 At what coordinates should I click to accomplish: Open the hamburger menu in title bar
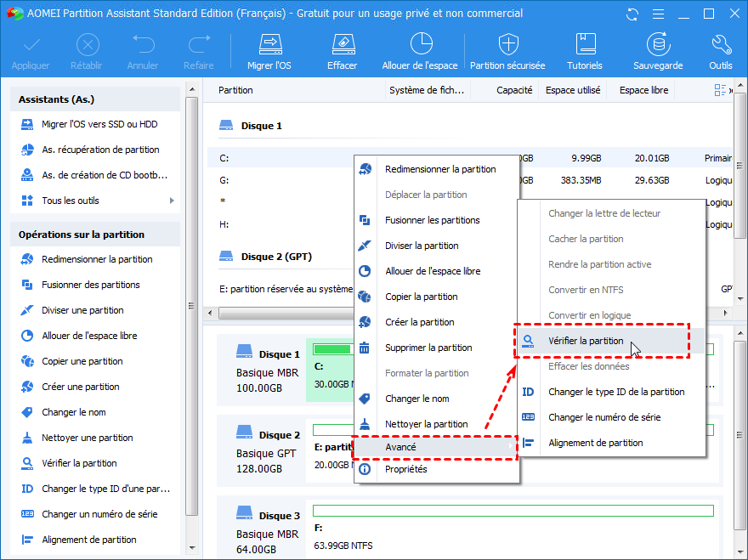[658, 14]
